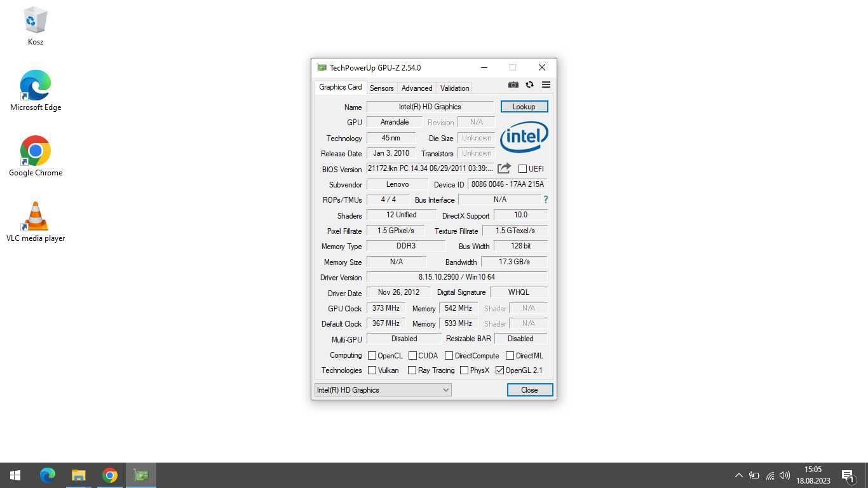This screenshot has height=488, width=868.
Task: Click the GPU-Z title bar app icon
Action: tap(322, 67)
